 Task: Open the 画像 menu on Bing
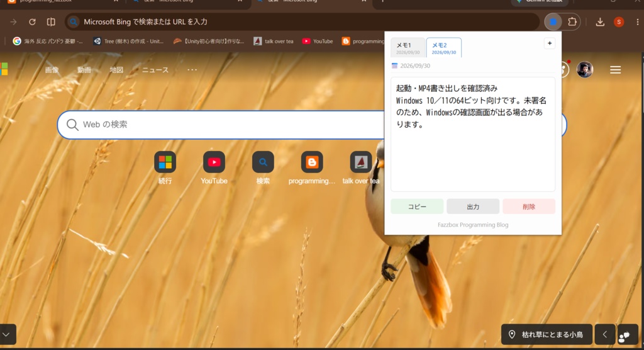[52, 70]
